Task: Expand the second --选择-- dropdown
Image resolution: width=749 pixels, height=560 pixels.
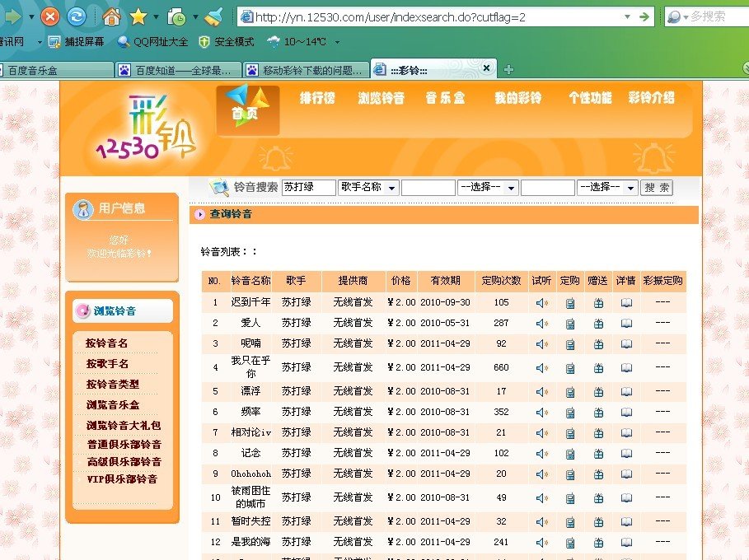Action: click(607, 187)
